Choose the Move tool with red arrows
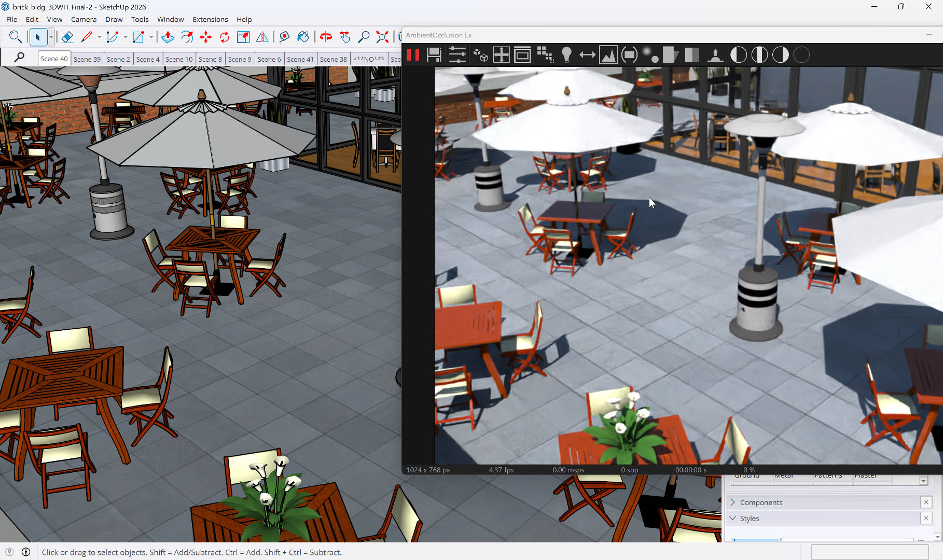Image resolution: width=943 pixels, height=560 pixels. pyautogui.click(x=205, y=37)
